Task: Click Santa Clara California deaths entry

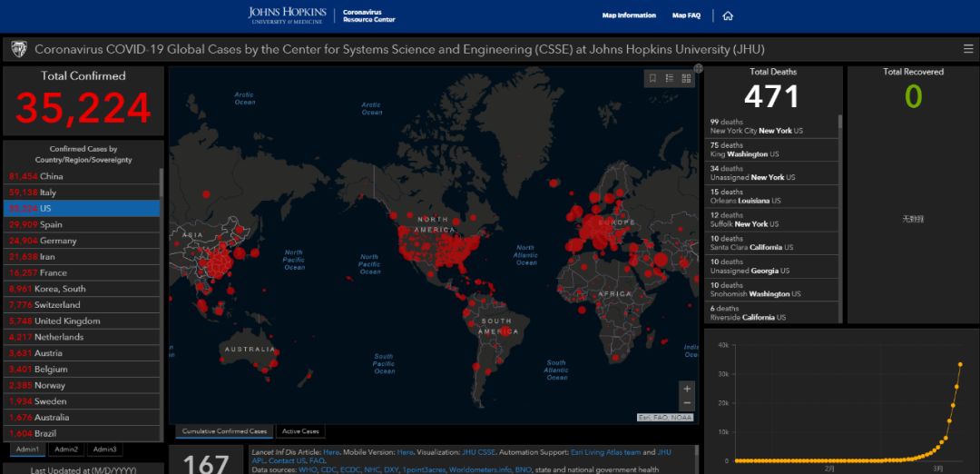Action: pyautogui.click(x=771, y=243)
